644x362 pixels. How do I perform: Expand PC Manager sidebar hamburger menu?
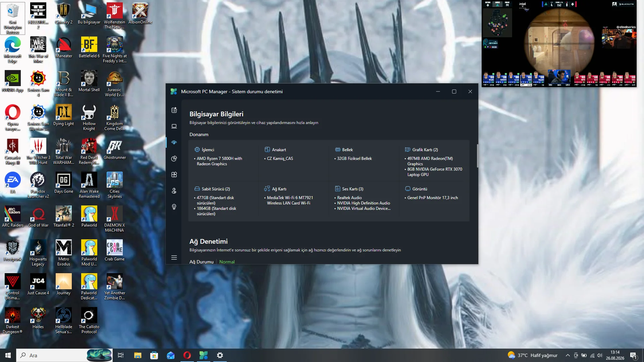(174, 257)
